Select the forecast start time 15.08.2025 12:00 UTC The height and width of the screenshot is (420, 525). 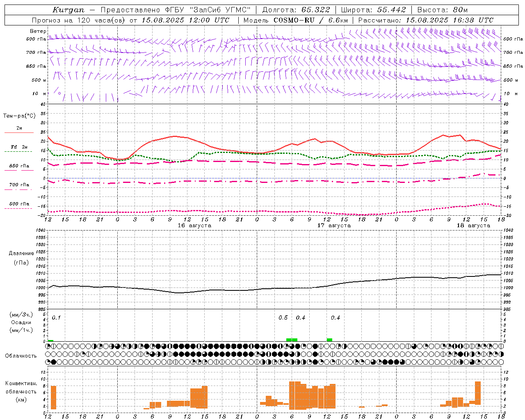point(185,20)
